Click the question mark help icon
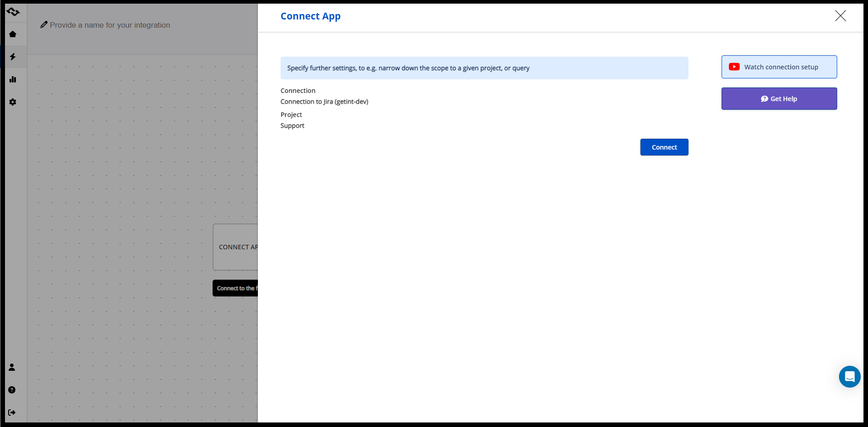Viewport: 868px width, 427px height. pyautogui.click(x=12, y=390)
